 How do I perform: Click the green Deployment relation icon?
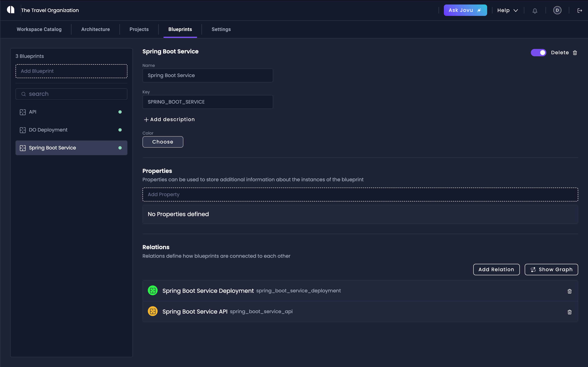[153, 291]
